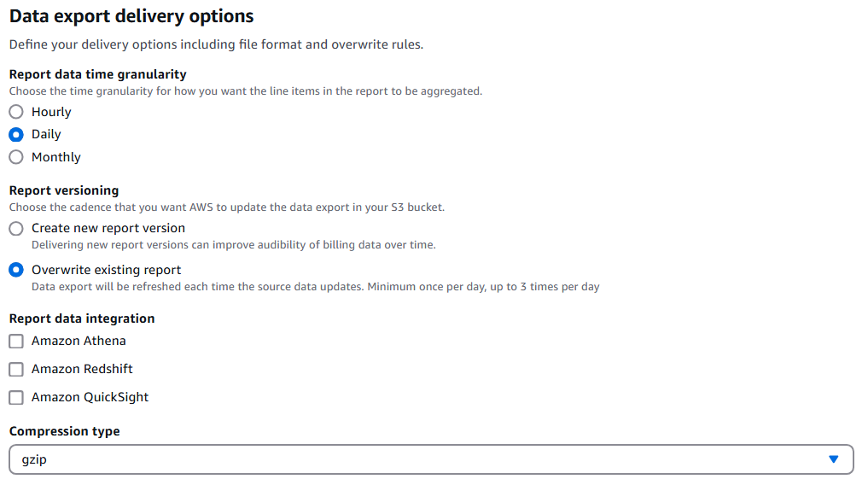The image size is (868, 485).
Task: Select Create new report version radio
Action: (16, 228)
